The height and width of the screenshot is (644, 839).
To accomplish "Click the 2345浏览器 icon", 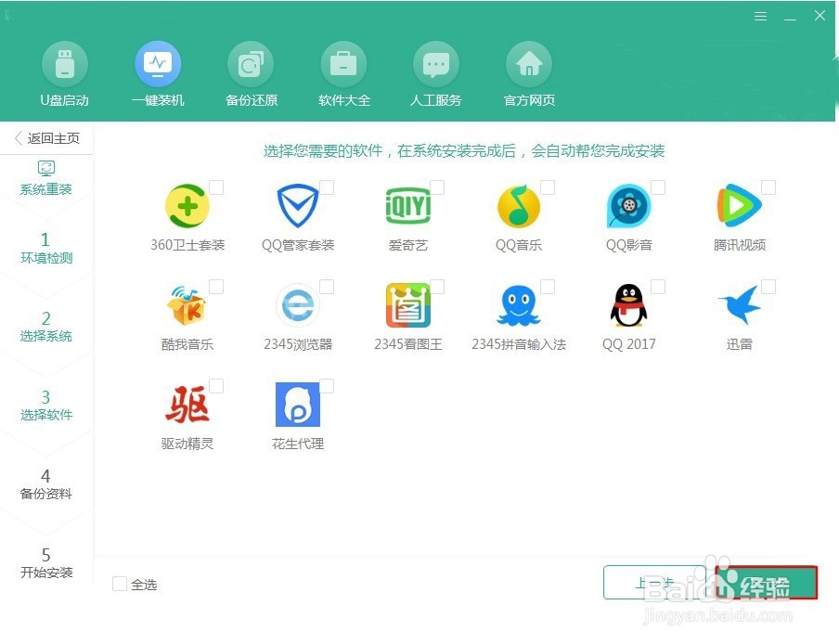I will pyautogui.click(x=298, y=304).
